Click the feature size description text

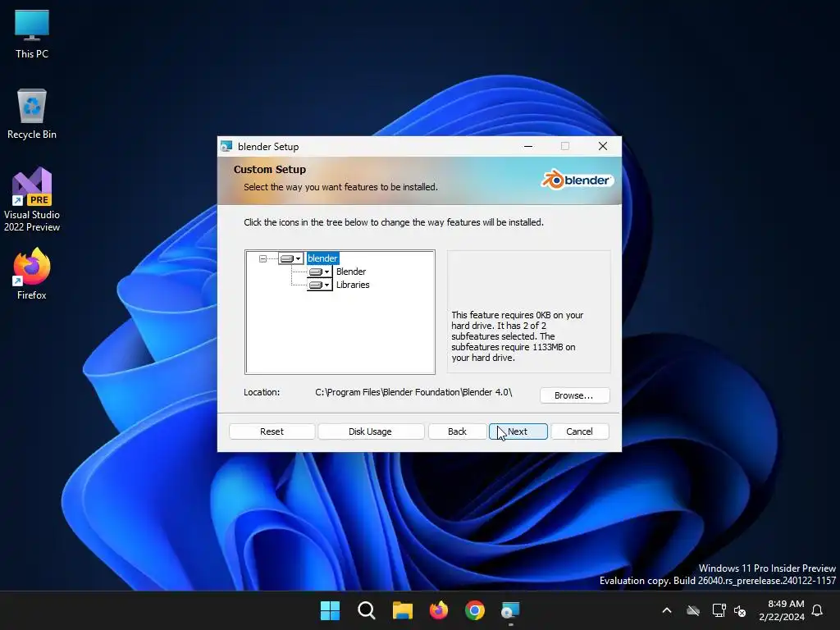pyautogui.click(x=518, y=336)
